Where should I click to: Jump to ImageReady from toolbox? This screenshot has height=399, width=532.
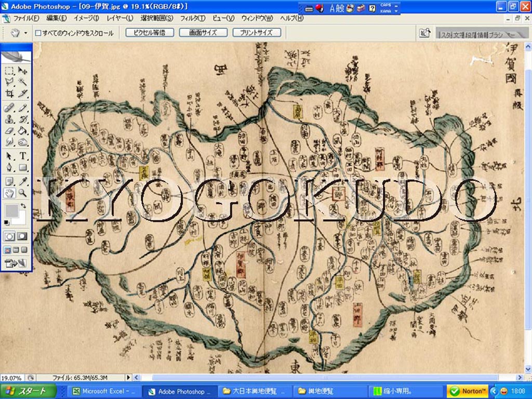[x=16, y=263]
